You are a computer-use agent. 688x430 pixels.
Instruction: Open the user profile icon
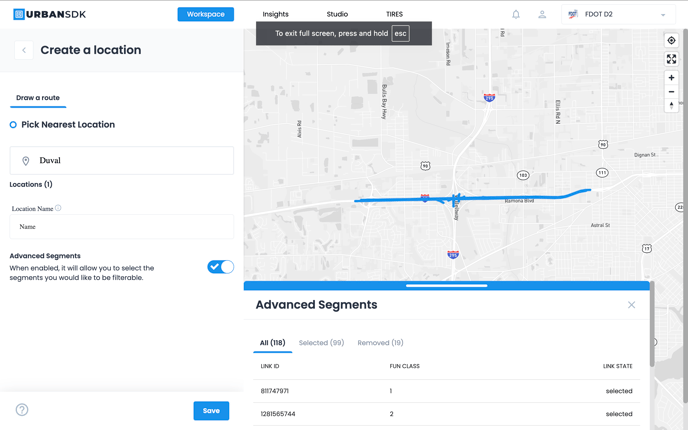pyautogui.click(x=542, y=15)
